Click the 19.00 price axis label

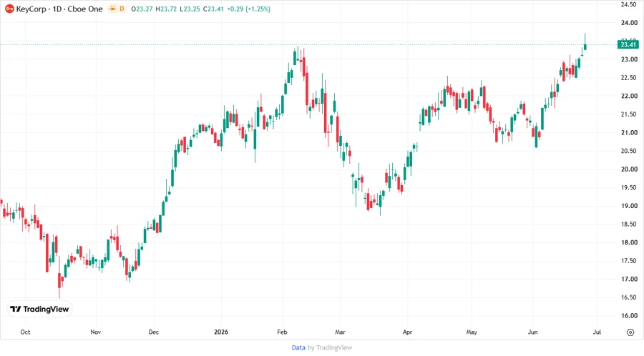point(629,206)
